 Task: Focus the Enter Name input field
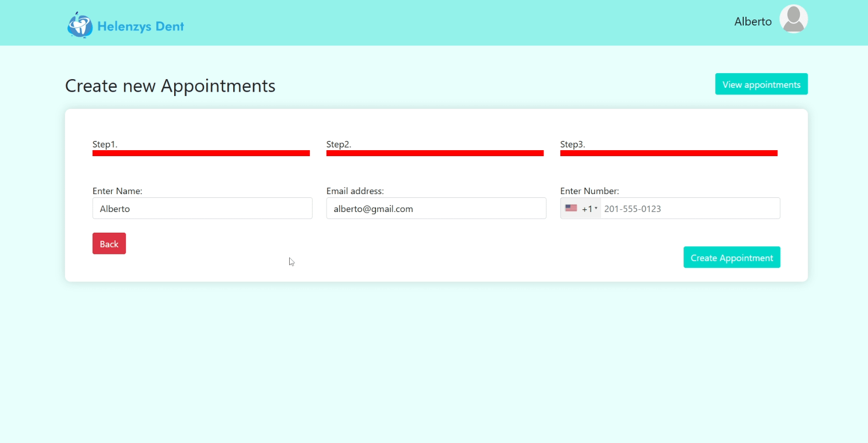coord(202,209)
